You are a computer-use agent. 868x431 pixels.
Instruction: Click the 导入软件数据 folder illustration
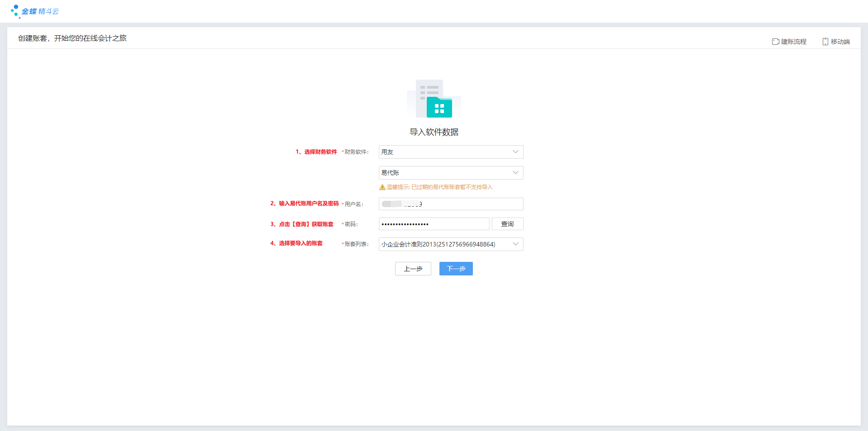tap(434, 99)
